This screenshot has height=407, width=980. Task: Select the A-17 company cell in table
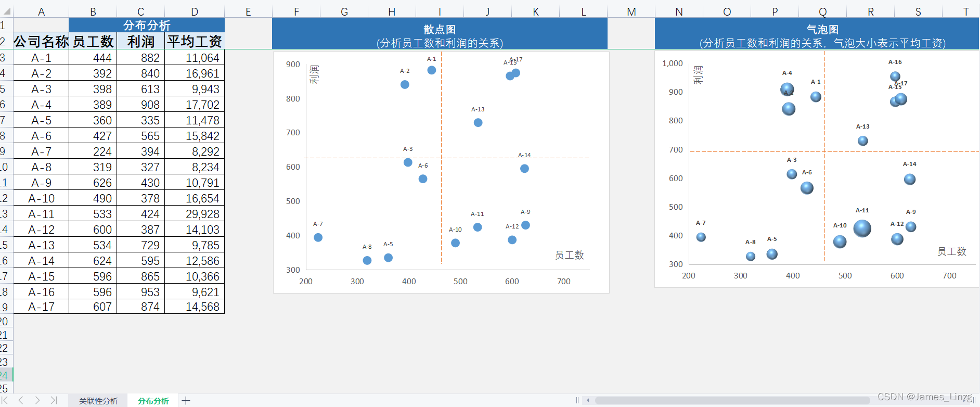tap(41, 307)
